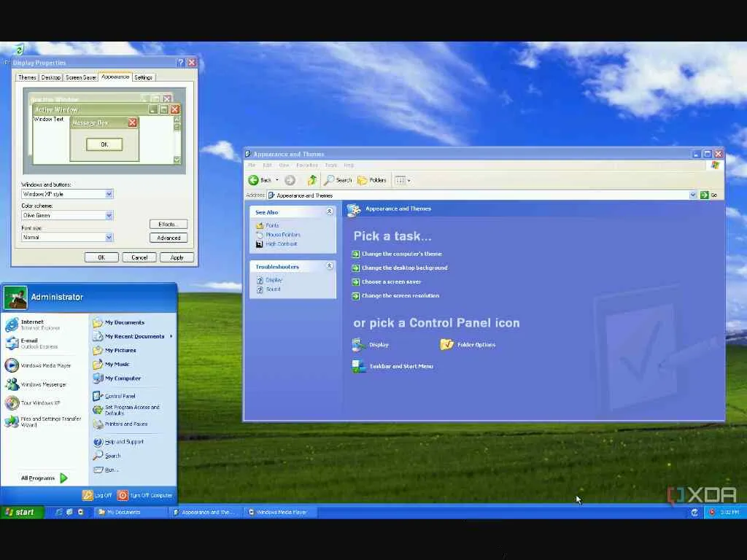Open Mouse Pointers link
The width and height of the screenshot is (747, 560).
[283, 234]
